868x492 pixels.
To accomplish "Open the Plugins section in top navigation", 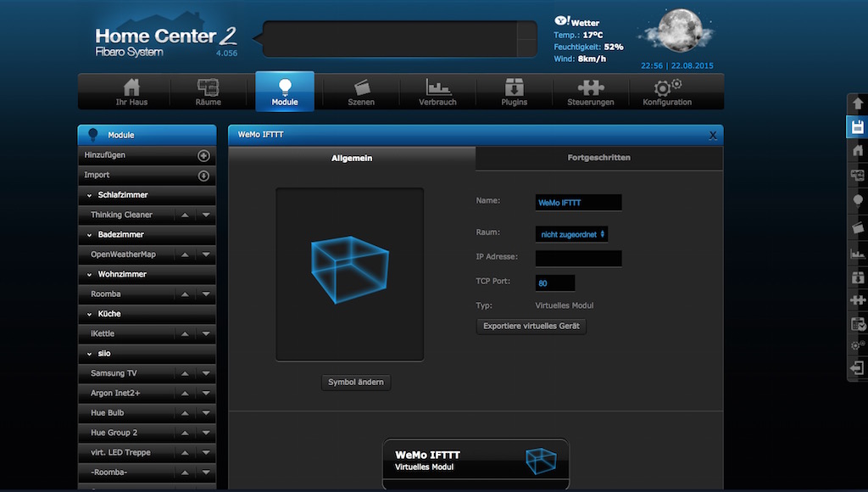I will pos(514,92).
